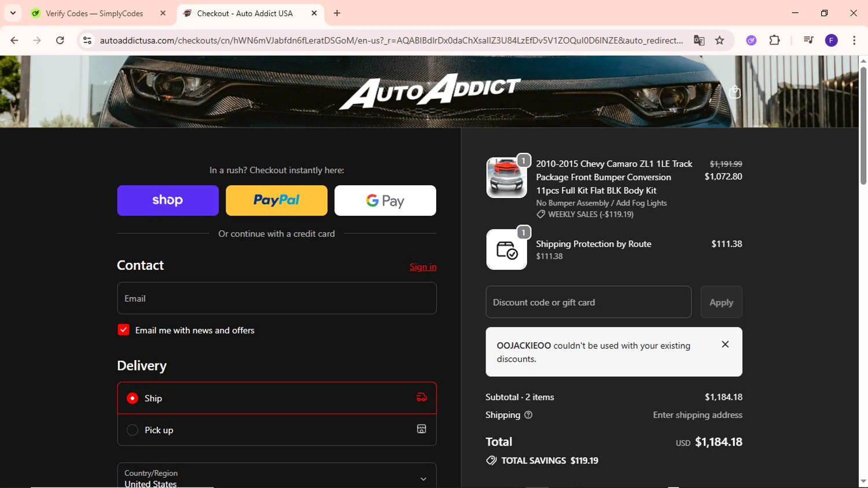Open the purple extension icon

[x=751, y=41]
